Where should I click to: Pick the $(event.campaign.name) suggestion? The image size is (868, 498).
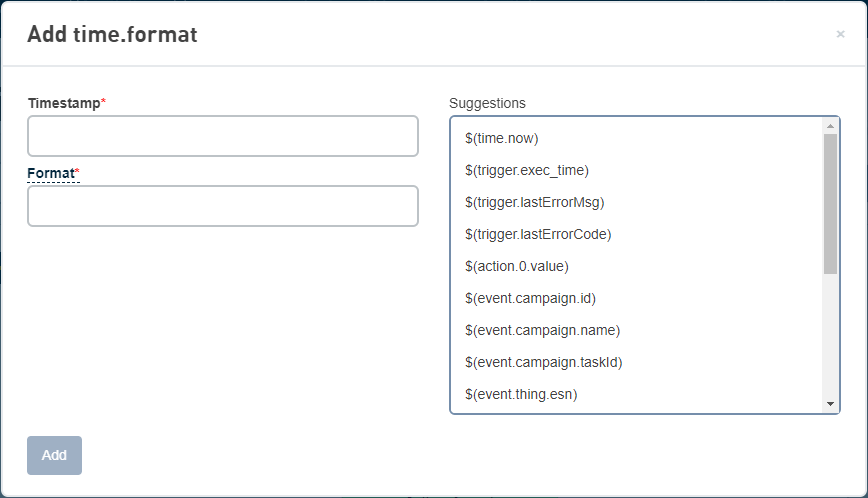coord(542,330)
